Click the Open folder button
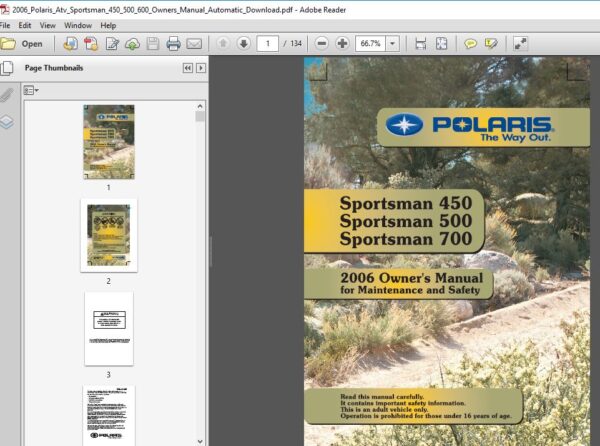Image resolution: width=600 pixels, height=446 pixels. [x=21, y=44]
